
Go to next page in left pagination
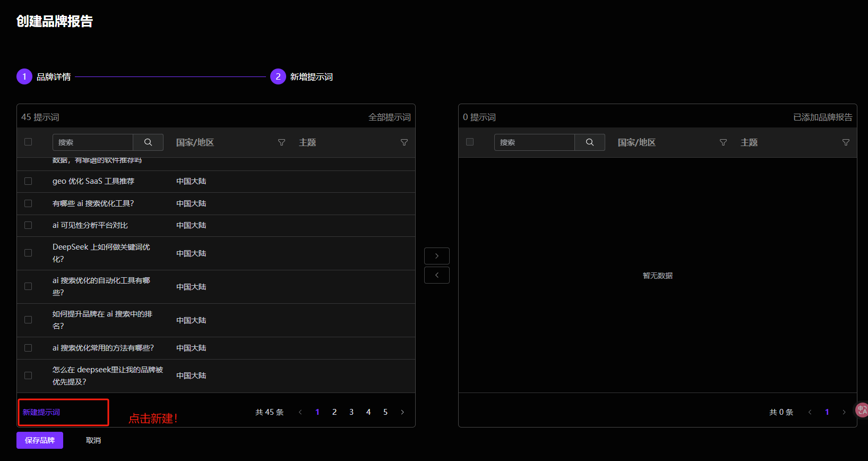point(402,412)
